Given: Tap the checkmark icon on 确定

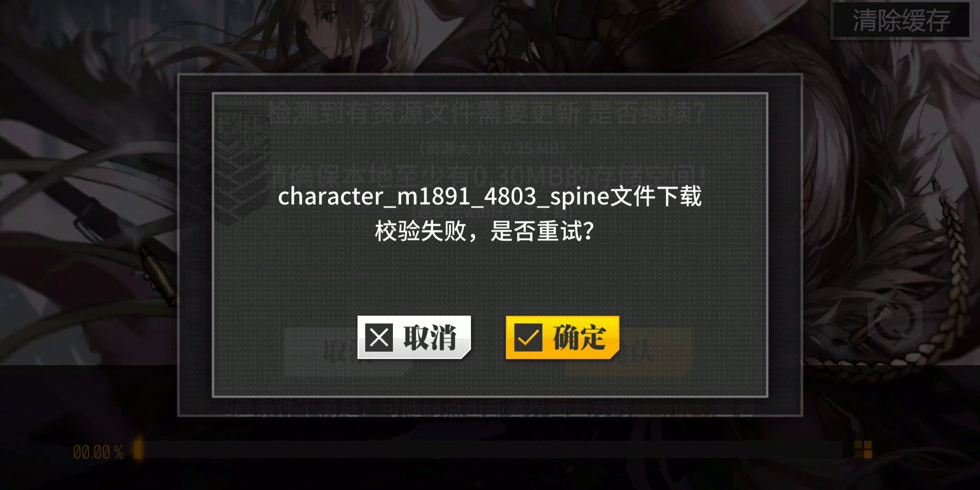Looking at the screenshot, I should click(528, 338).
